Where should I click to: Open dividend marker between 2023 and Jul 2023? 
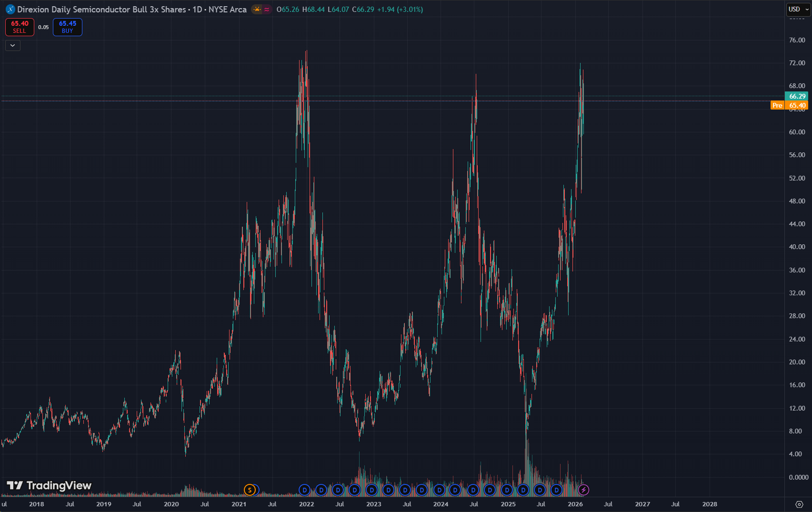point(389,490)
